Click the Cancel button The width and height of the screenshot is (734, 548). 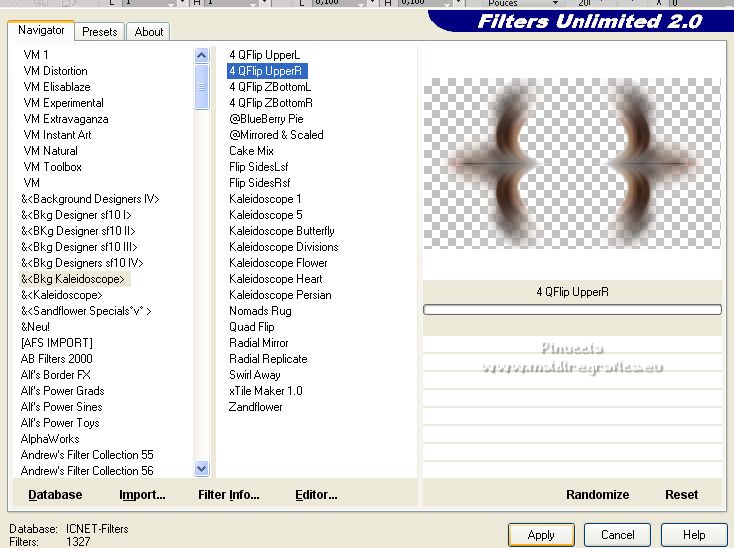[x=617, y=535]
